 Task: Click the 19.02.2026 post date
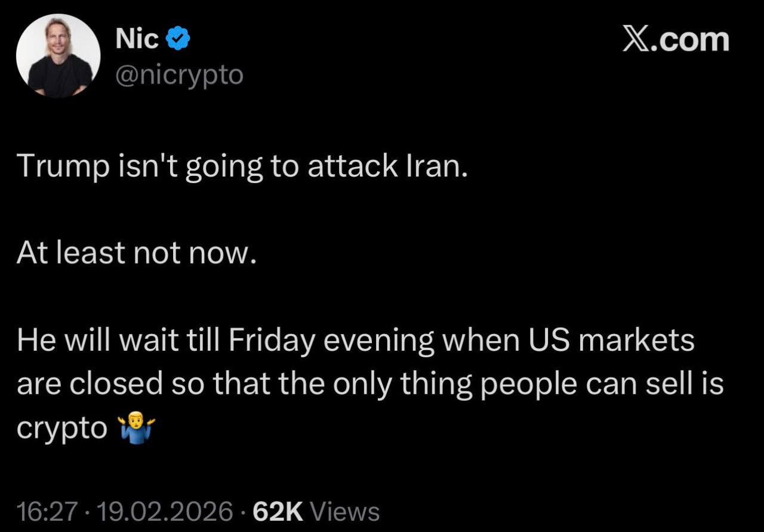coord(165,512)
